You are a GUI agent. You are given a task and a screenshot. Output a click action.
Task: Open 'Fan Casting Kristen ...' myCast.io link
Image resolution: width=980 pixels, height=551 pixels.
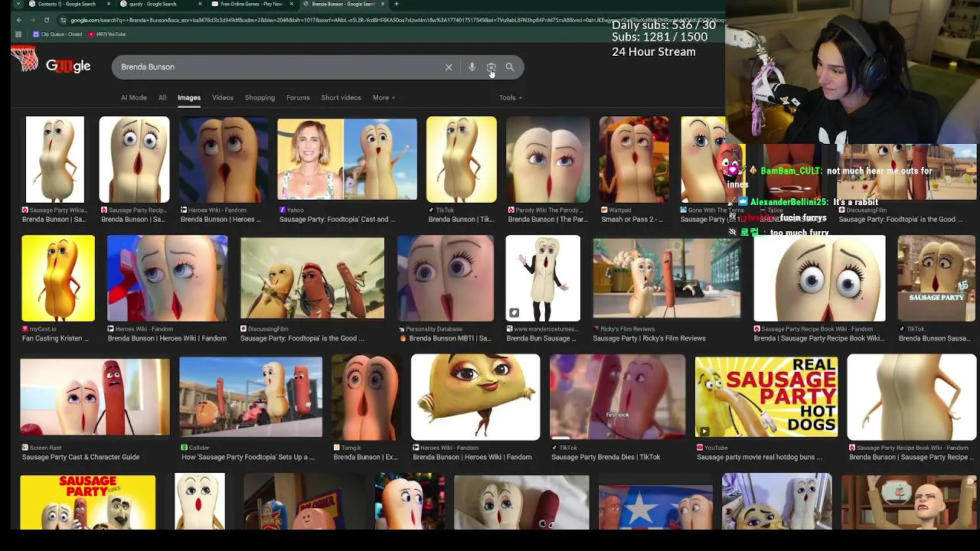pos(55,338)
